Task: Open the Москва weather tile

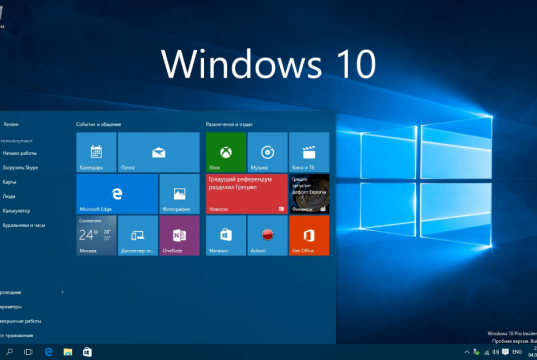Action: (96, 236)
